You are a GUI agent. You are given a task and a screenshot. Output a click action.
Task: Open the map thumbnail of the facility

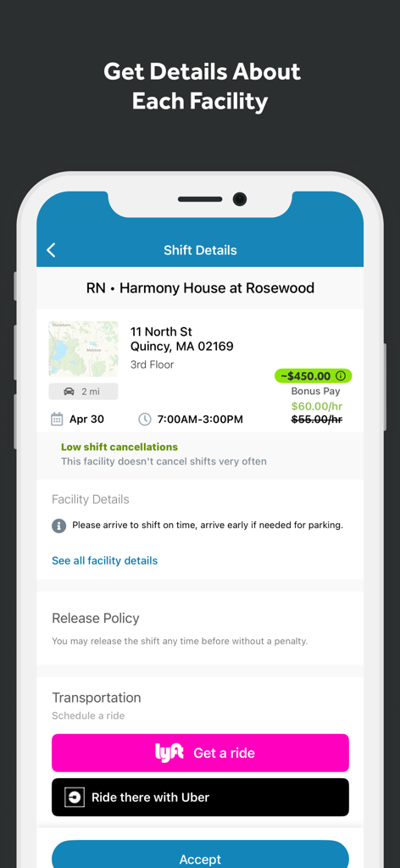pos(83,348)
